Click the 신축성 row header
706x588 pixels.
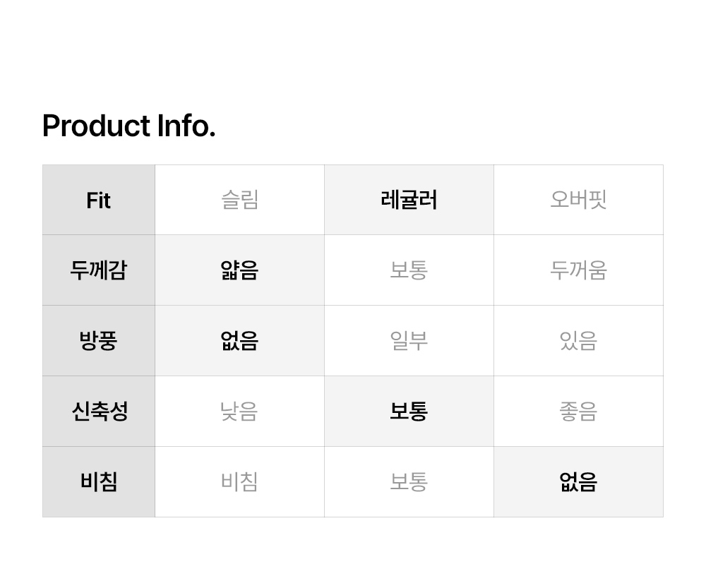click(99, 412)
